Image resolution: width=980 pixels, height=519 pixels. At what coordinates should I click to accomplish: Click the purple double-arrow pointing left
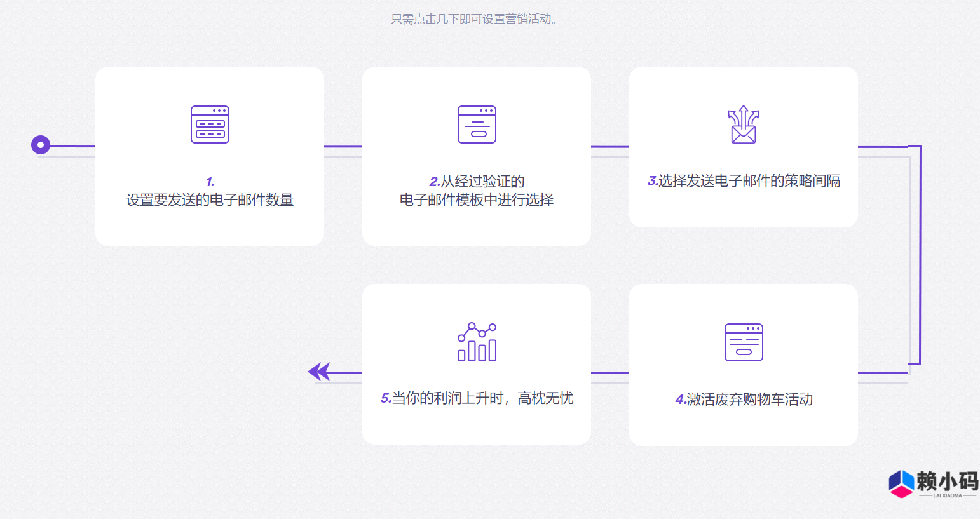point(318,371)
